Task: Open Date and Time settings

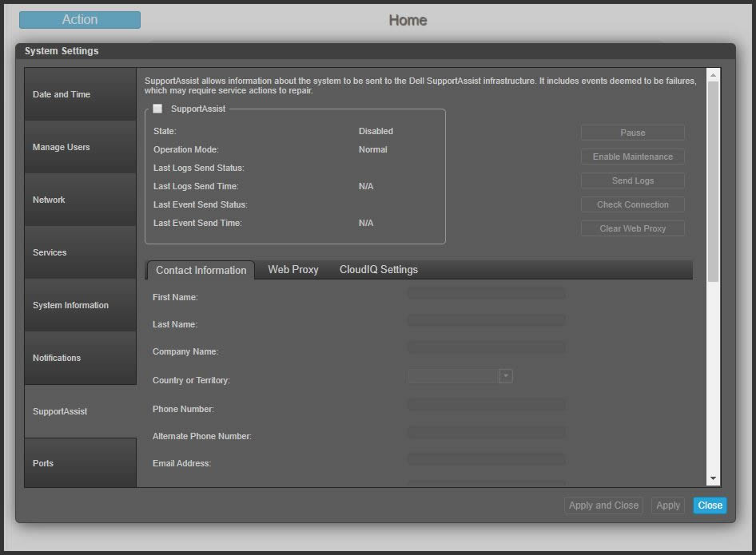Action: point(80,94)
